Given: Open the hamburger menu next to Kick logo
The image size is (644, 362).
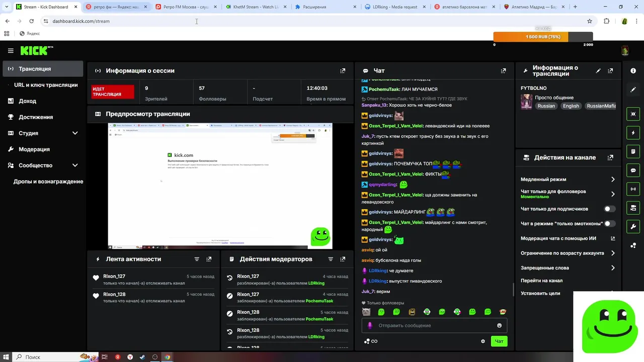Looking at the screenshot, I should 11,51.
